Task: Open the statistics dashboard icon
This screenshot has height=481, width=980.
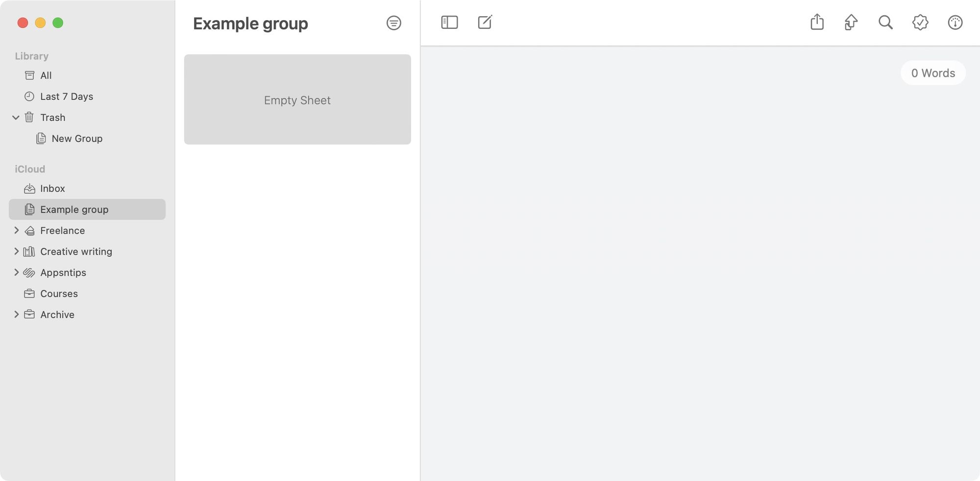Action: (955, 23)
